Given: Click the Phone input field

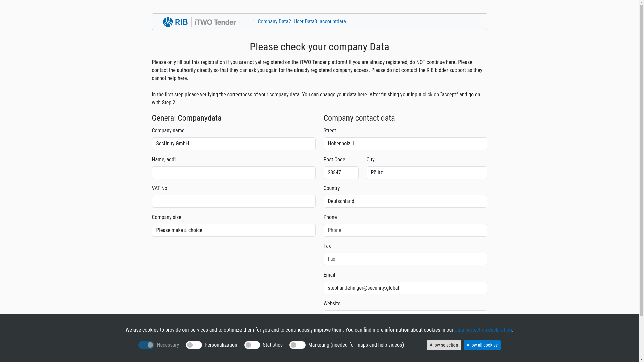Looking at the screenshot, I should pos(405,230).
